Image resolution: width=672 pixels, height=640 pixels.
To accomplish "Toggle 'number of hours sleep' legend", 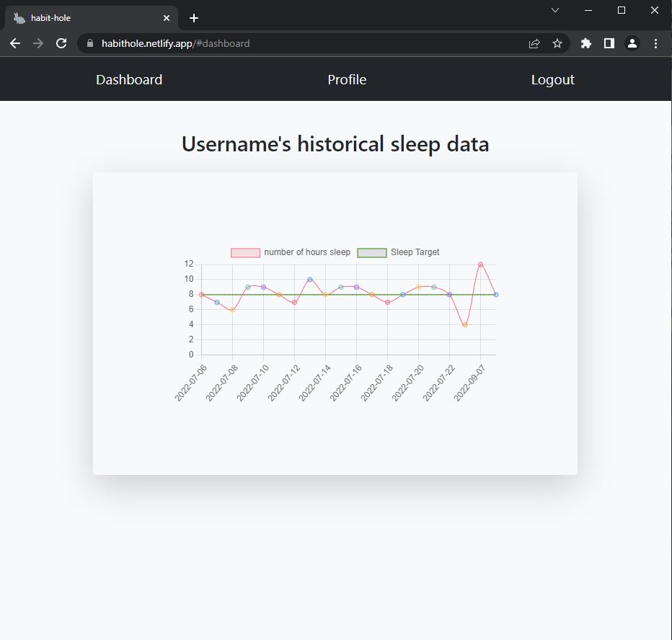I will 291,252.
